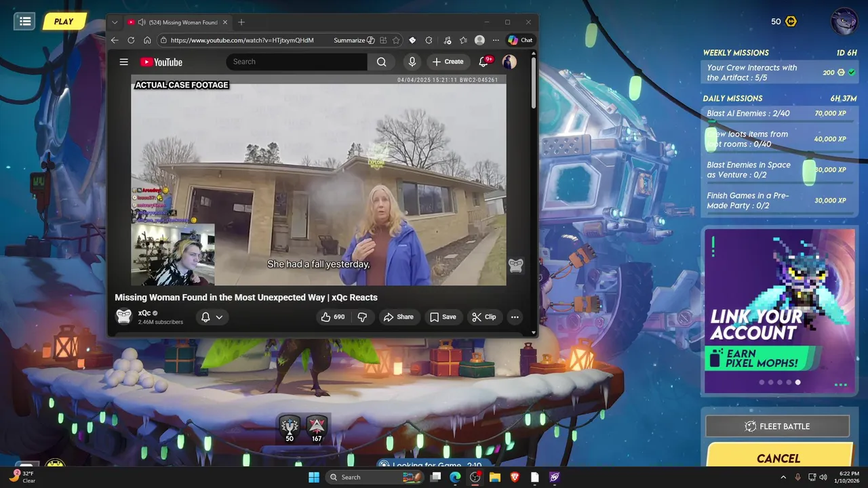Open the YouTube account avatar menu

[509, 62]
